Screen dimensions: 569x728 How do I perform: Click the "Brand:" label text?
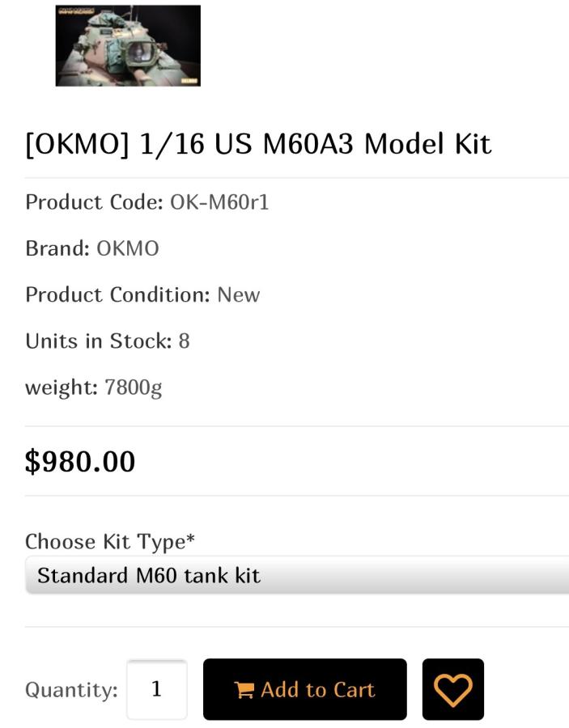(x=57, y=248)
